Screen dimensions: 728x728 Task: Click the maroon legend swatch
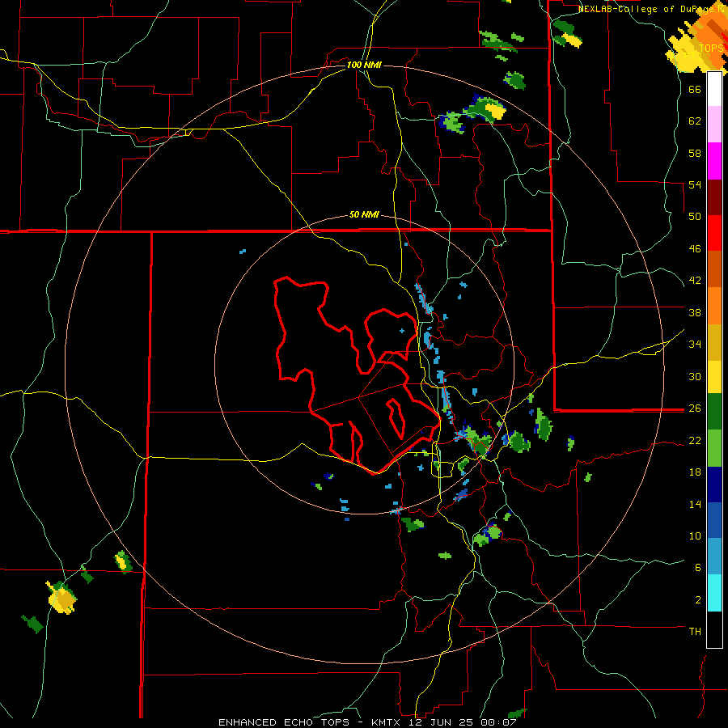pos(714,197)
